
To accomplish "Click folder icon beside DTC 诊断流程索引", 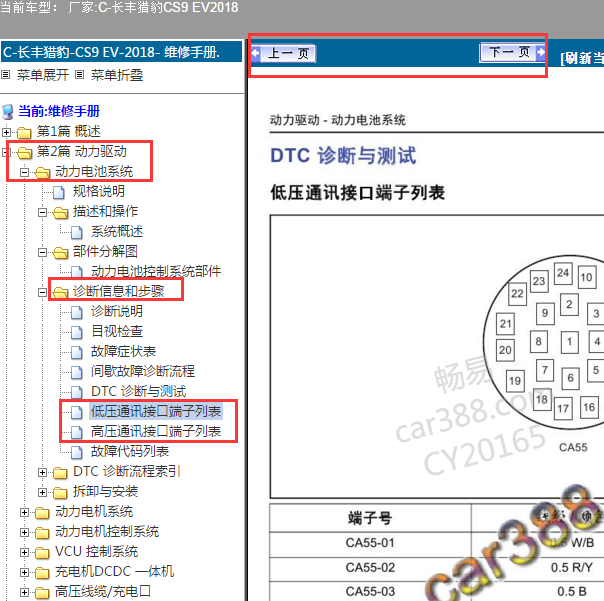I will [60, 473].
